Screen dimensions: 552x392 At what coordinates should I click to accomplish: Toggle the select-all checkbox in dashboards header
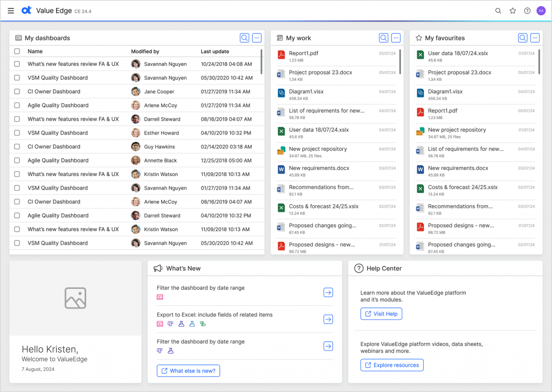17,52
